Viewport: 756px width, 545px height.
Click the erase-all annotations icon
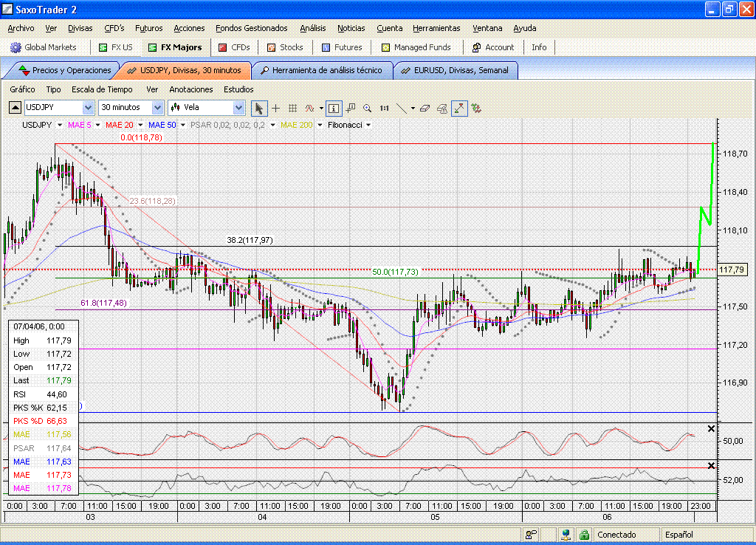click(x=442, y=108)
